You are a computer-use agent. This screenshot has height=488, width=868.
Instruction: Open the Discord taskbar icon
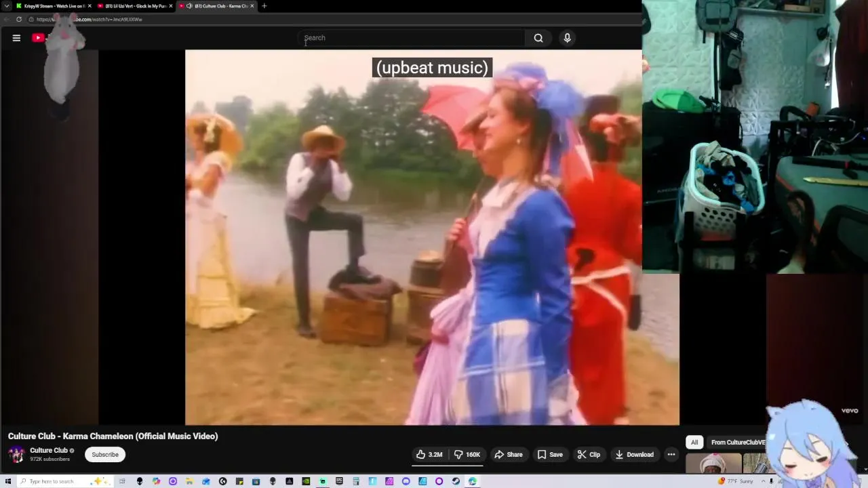406,481
